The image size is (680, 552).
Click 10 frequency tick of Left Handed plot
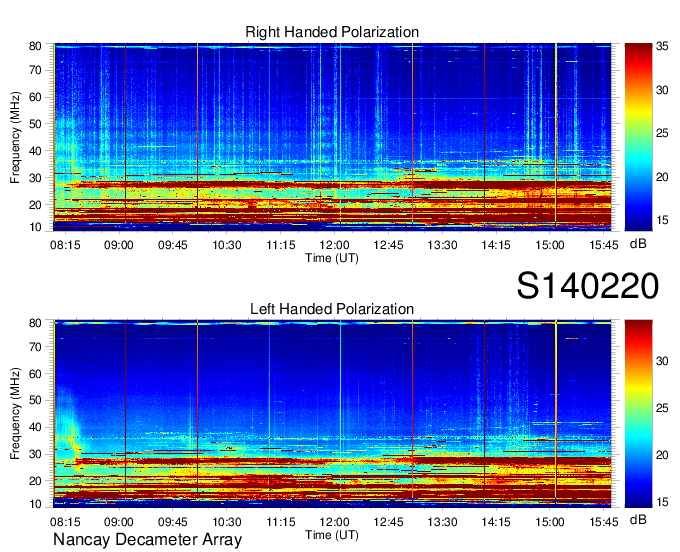[35, 504]
